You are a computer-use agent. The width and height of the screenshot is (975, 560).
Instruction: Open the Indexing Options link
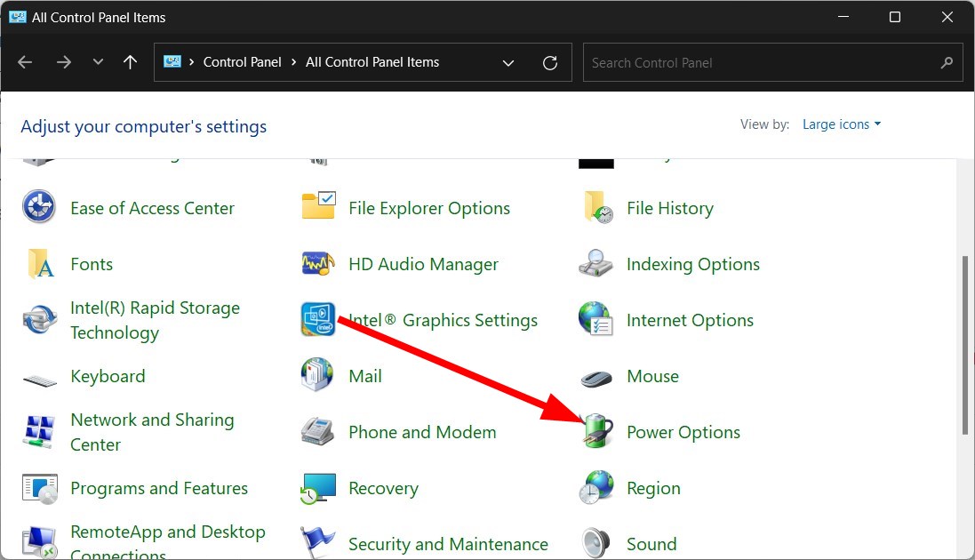692,264
